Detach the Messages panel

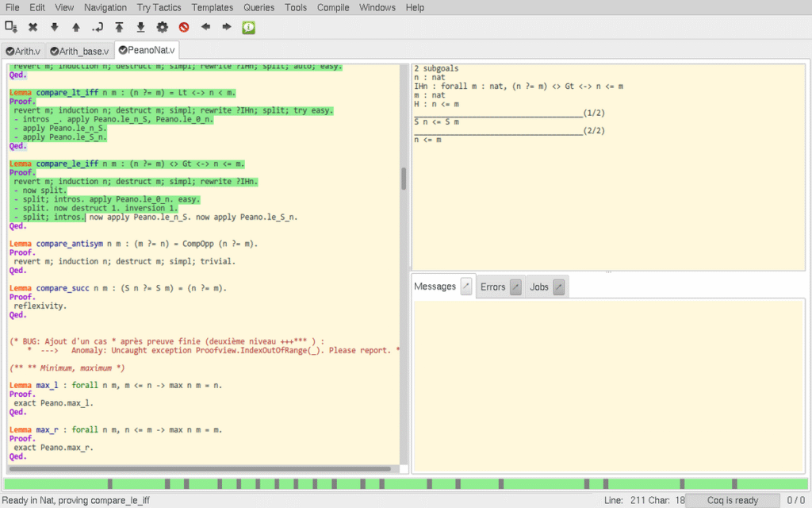pyautogui.click(x=466, y=287)
